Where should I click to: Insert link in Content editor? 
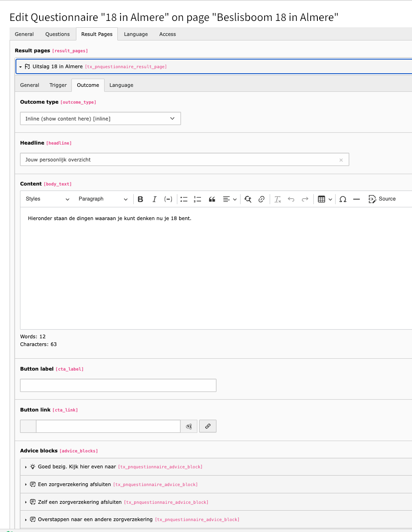point(261,199)
